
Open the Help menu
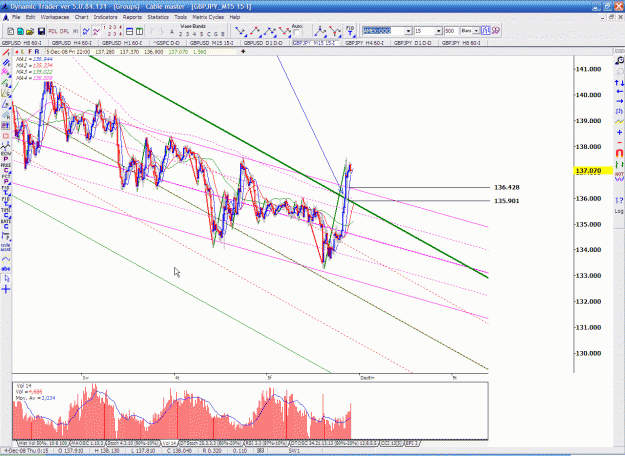click(x=235, y=17)
